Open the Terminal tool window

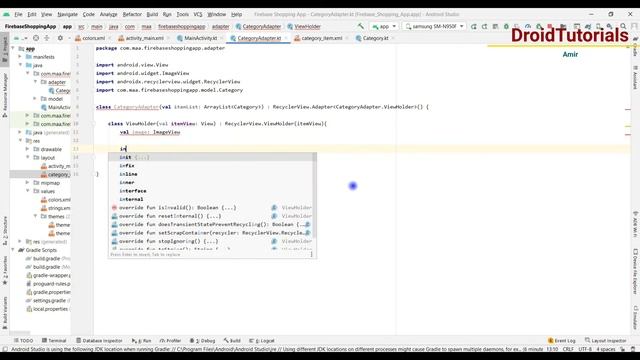pyautogui.click(x=54, y=340)
